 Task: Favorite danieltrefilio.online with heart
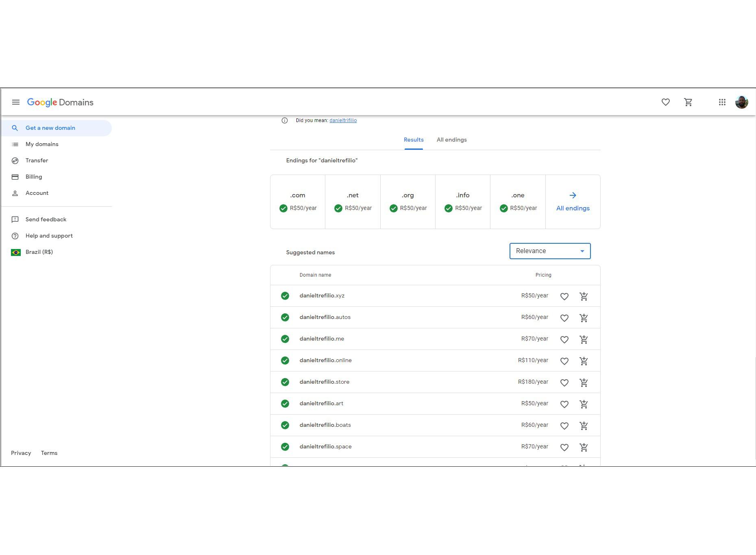point(564,361)
